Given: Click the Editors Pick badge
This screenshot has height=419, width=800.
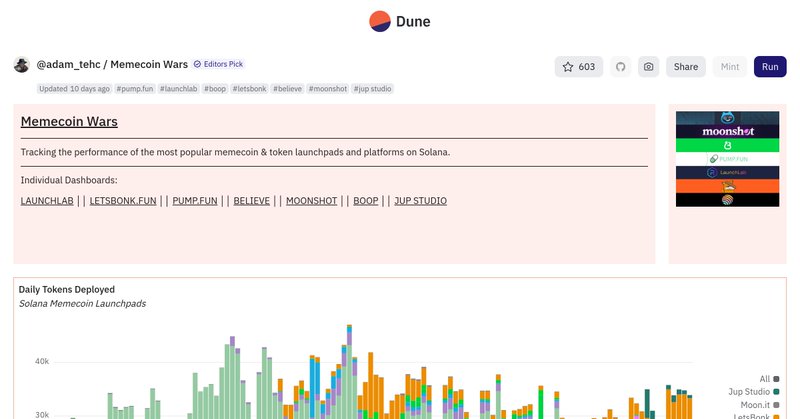Looking at the screenshot, I should [218, 64].
